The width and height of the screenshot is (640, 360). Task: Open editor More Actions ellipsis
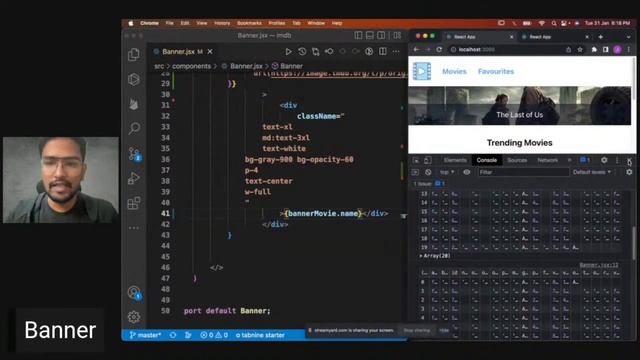pyautogui.click(x=396, y=51)
